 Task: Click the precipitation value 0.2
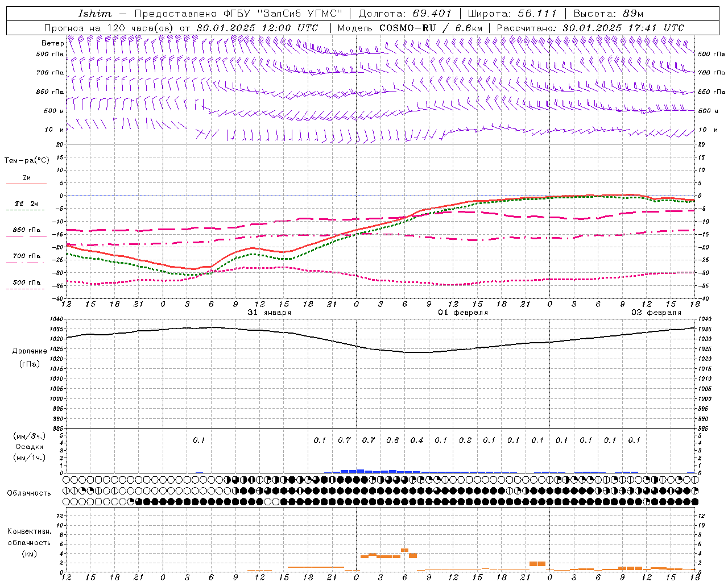[x=465, y=440]
